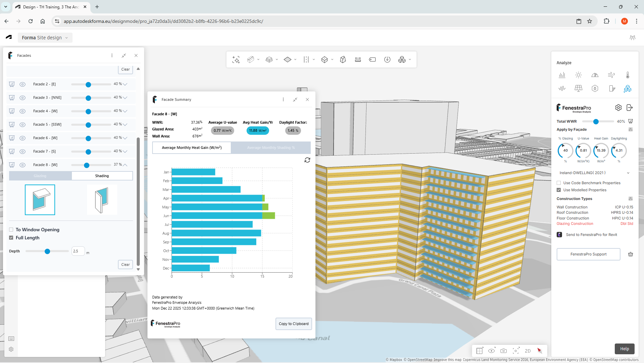This screenshot has height=363, width=644.
Task: Open the thermometer microclimate analysis
Action: click(628, 75)
